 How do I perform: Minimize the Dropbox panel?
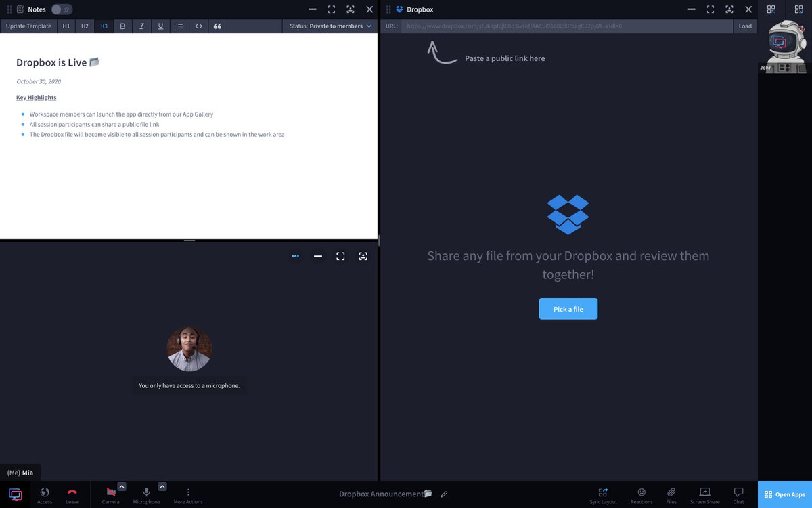pyautogui.click(x=691, y=9)
